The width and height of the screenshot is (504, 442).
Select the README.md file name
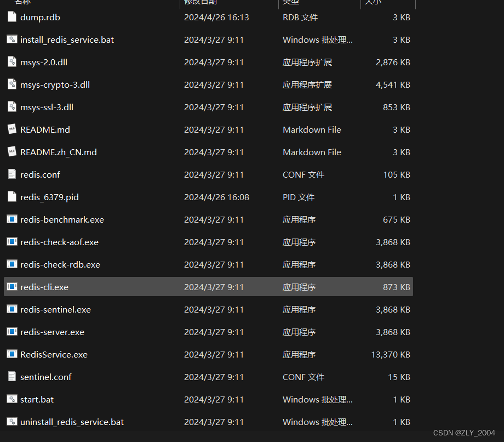click(45, 129)
